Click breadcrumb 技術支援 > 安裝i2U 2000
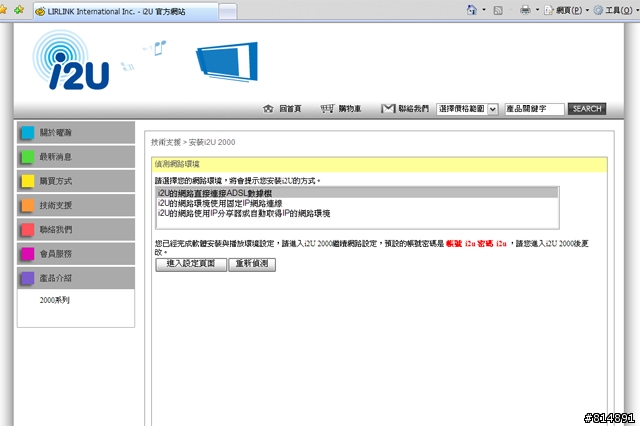Image resolution: width=640 pixels, height=426 pixels. [193, 142]
